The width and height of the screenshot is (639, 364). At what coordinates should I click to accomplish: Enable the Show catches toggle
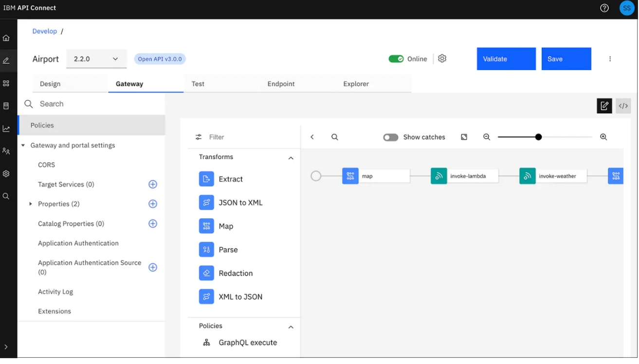pyautogui.click(x=391, y=137)
